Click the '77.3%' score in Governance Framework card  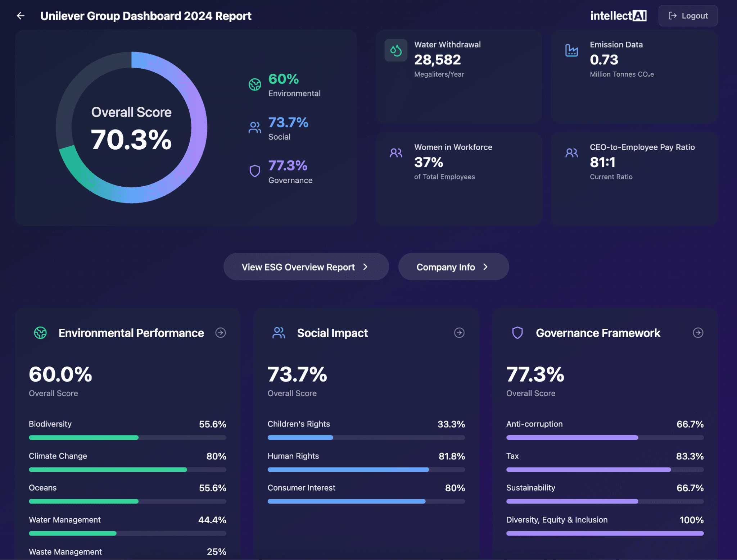click(x=535, y=374)
